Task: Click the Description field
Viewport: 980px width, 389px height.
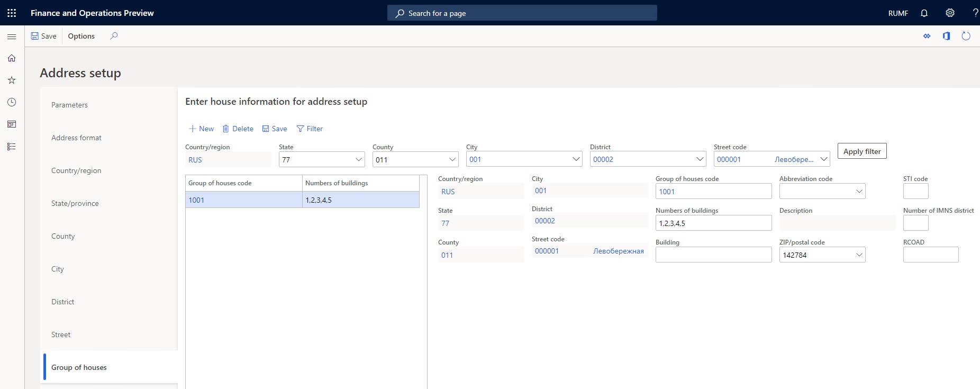Action: 837,223
